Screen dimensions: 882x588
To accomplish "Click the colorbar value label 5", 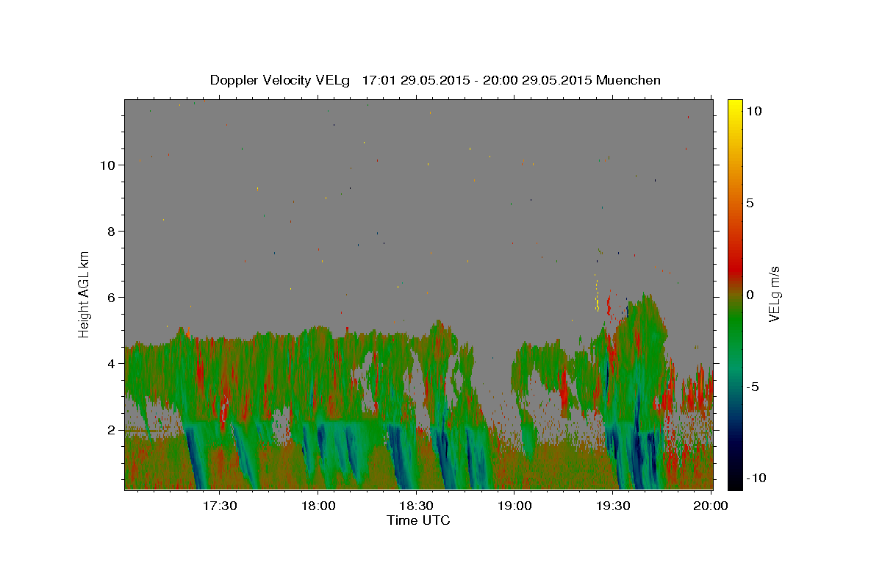I will coord(750,203).
